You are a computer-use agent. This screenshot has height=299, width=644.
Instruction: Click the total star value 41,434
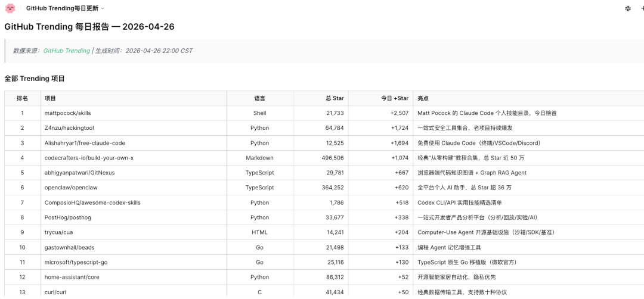[x=335, y=292]
